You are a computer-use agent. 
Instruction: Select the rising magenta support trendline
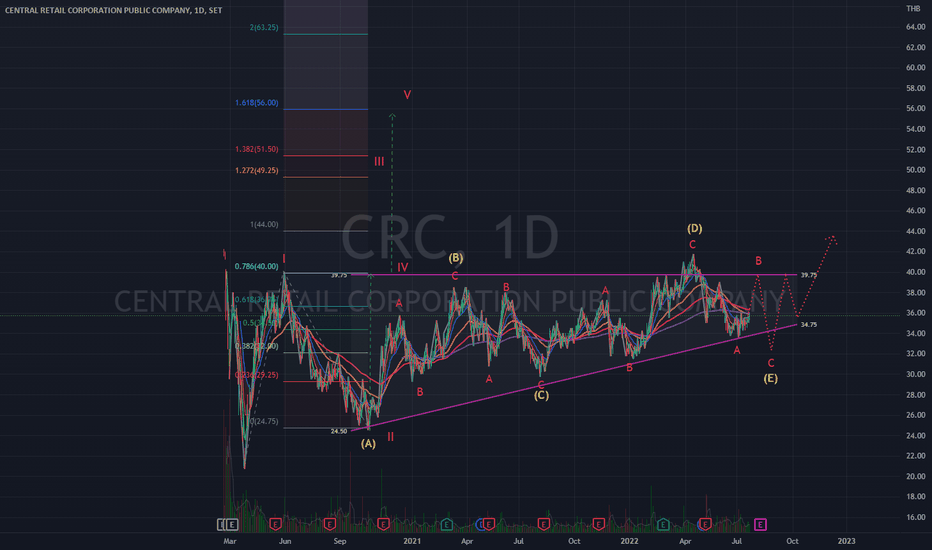574,377
